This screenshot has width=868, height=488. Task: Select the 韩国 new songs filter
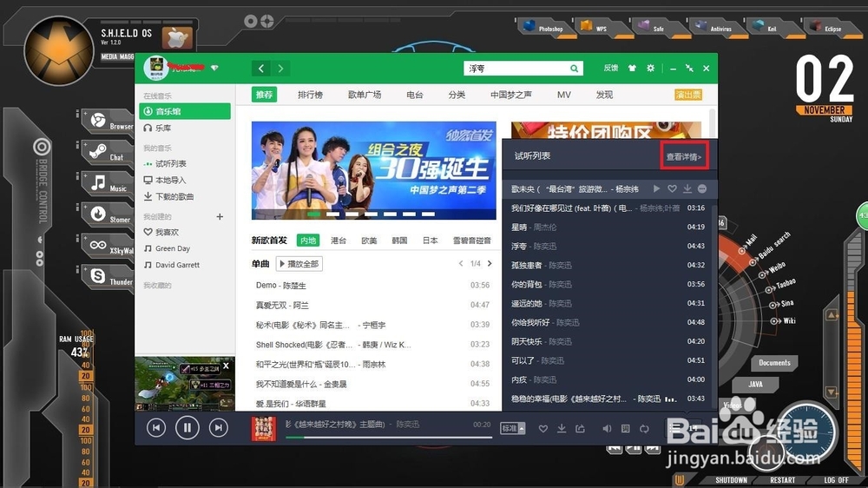click(399, 241)
